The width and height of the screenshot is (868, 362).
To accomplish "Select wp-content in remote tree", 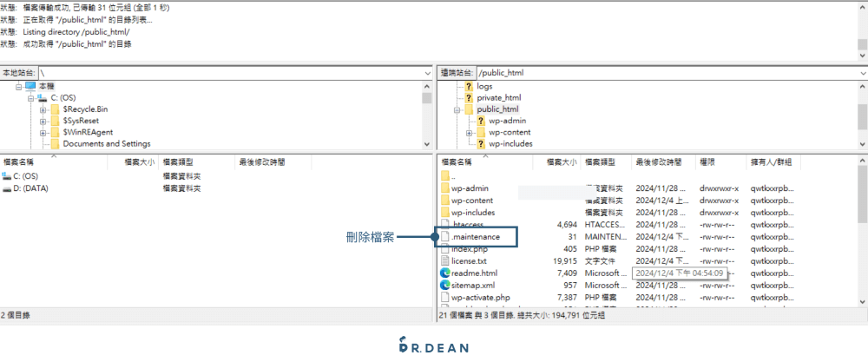I will click(x=510, y=132).
